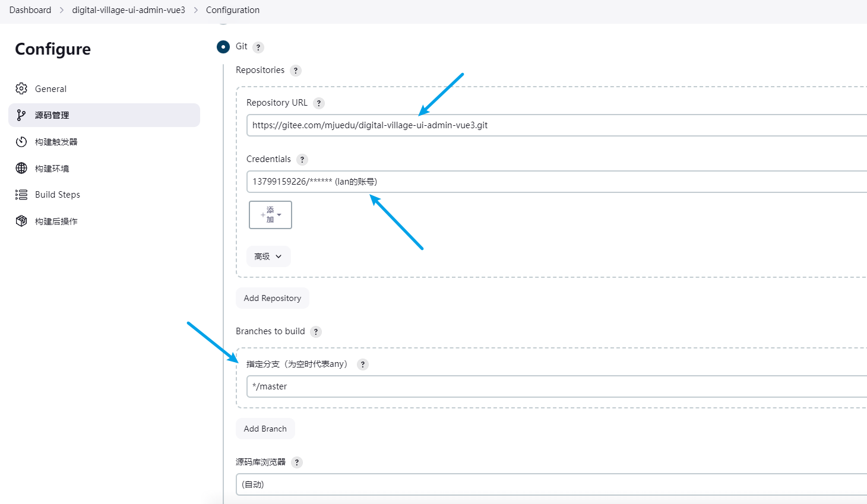Screen dimensions: 867x504
Task: Open Dashboard breadcrumb link
Action: 30,10
